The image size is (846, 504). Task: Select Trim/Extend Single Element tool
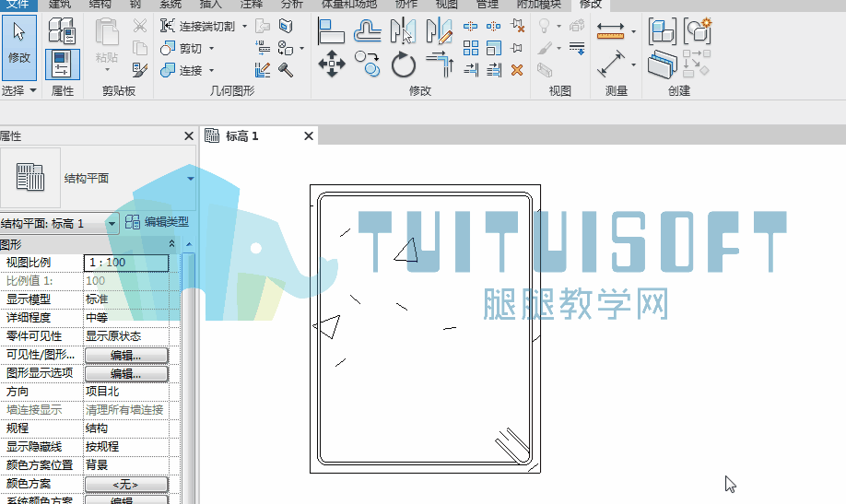[471, 70]
